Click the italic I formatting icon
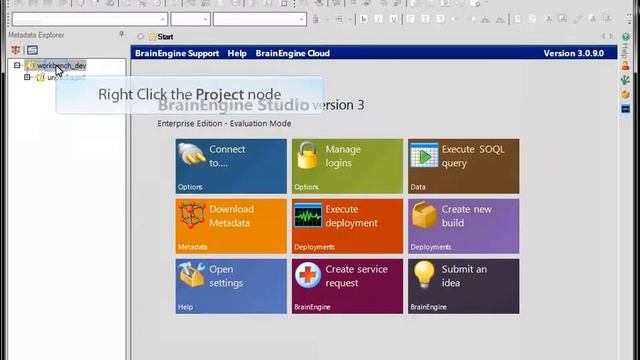The height and width of the screenshot is (360, 640). 379,19
